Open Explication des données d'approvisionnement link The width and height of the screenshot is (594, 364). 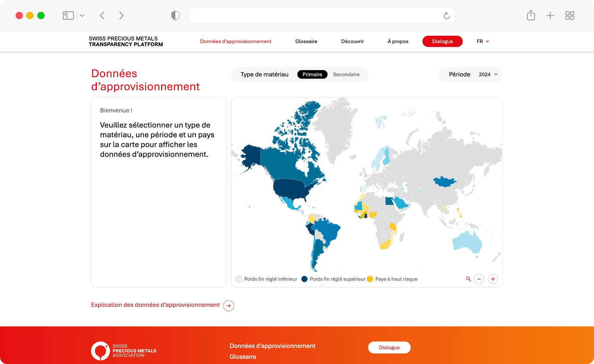coord(155,305)
